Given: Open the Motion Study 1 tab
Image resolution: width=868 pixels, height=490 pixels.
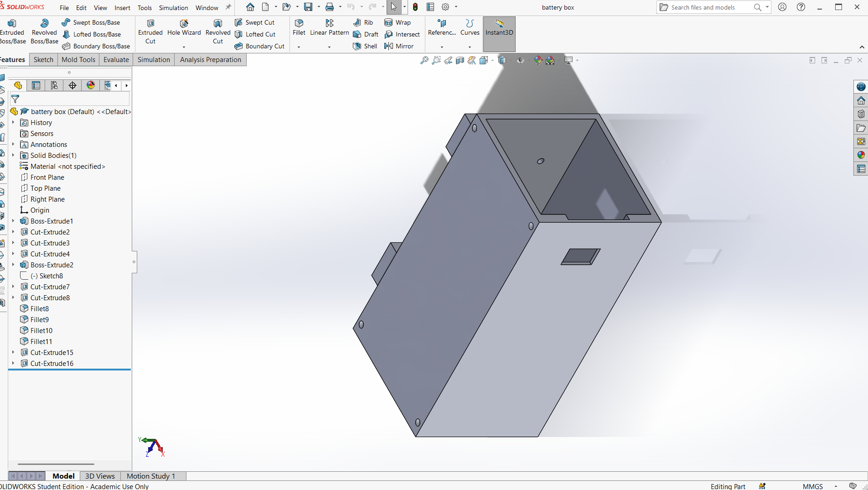Looking at the screenshot, I should point(151,476).
